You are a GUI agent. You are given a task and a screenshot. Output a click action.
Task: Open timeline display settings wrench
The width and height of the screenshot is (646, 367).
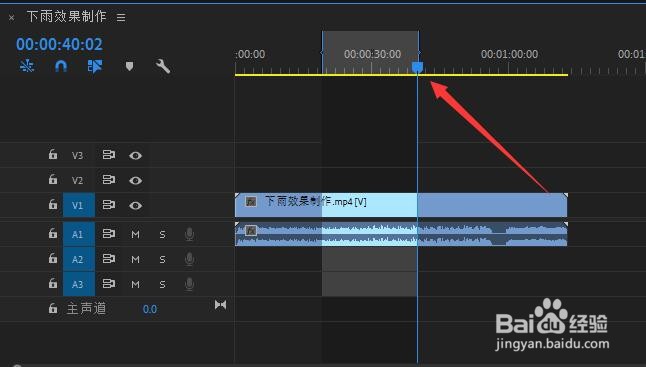tap(163, 66)
